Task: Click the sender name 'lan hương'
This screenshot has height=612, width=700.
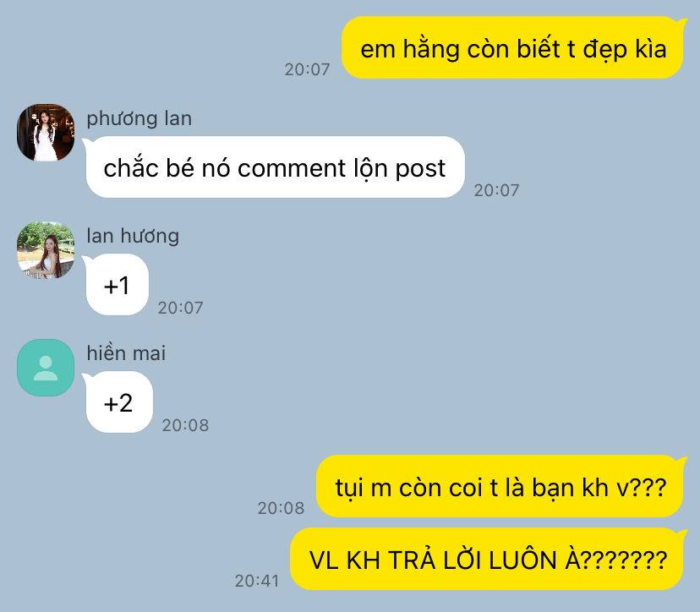Action: coord(133,236)
